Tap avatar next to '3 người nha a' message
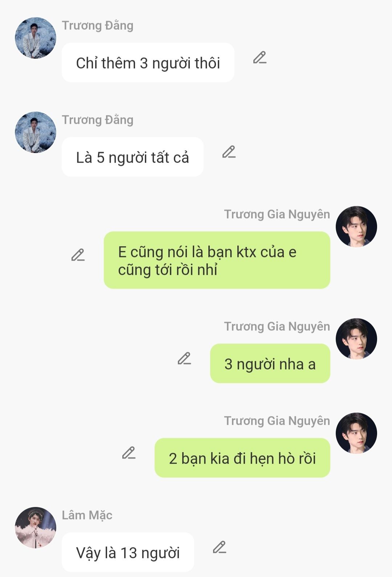The width and height of the screenshot is (392, 577). pos(356,339)
